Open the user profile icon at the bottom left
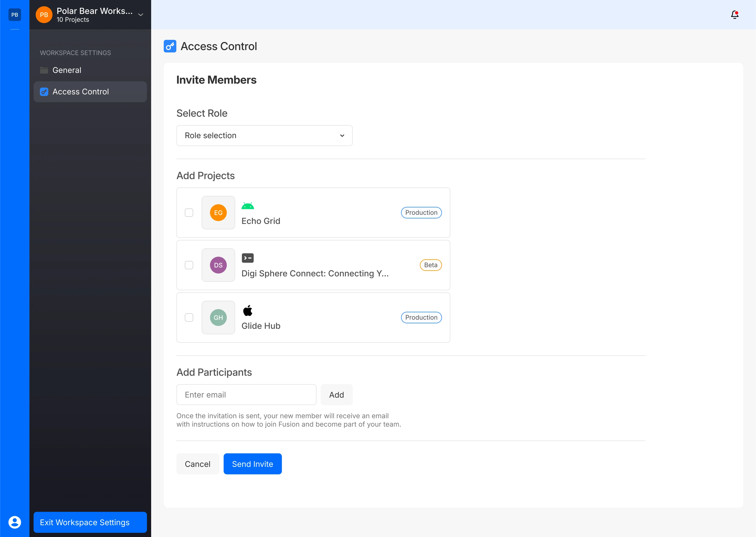This screenshot has width=756, height=537. coord(14,522)
